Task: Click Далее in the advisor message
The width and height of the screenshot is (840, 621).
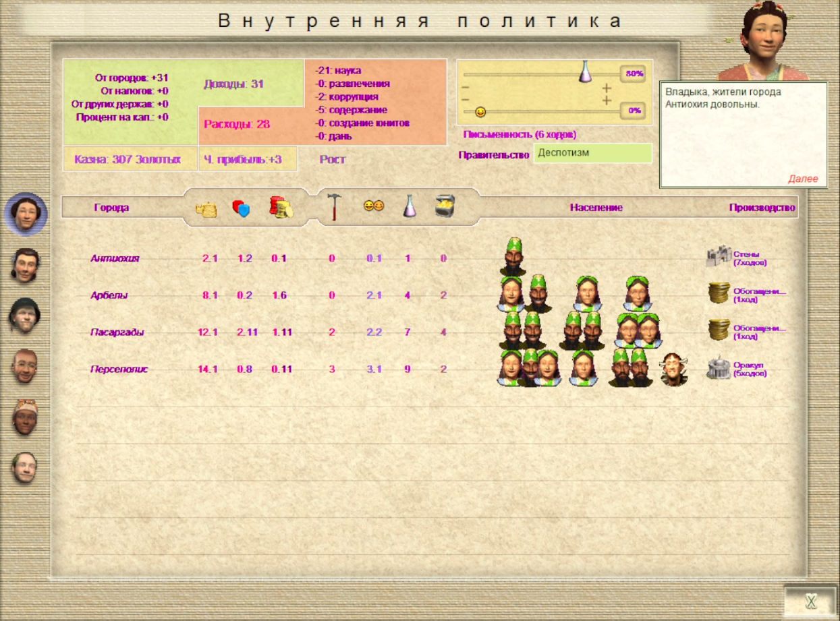Action: [x=803, y=179]
